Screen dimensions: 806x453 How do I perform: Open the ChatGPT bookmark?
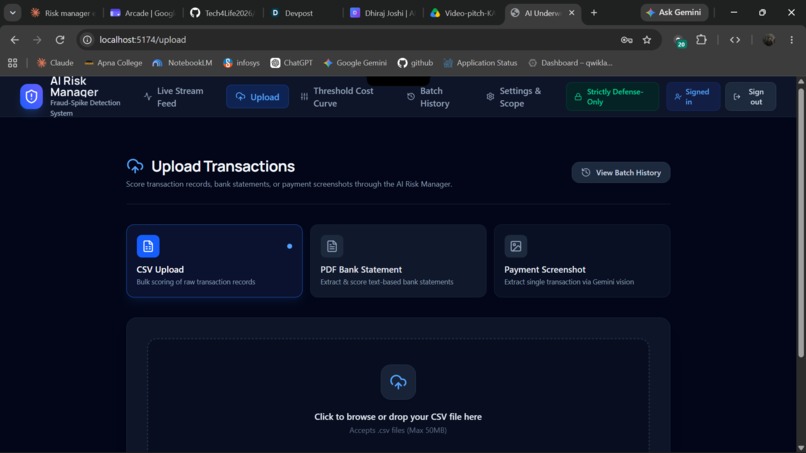coord(291,63)
